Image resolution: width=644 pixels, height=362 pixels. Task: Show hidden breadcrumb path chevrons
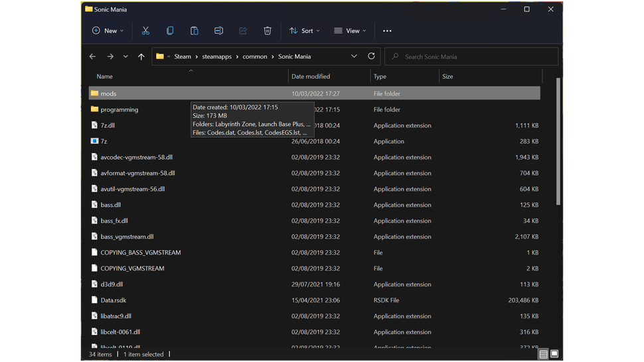click(x=169, y=56)
